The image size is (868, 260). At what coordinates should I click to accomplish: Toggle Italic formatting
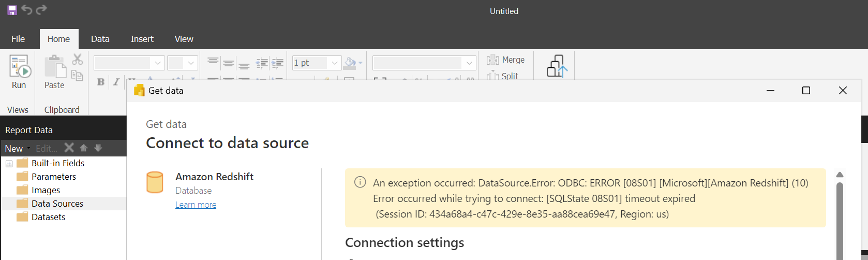(116, 82)
